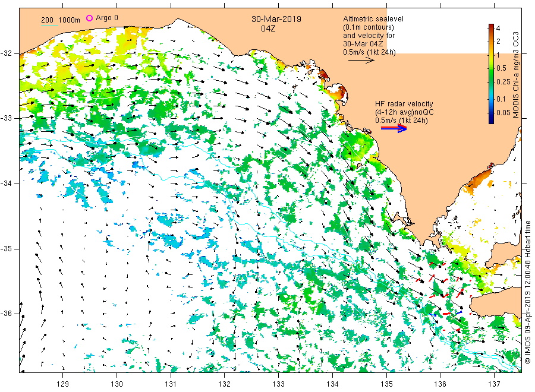The image size is (535, 392).
Task: Click the longitude label 130
Action: 117,384
